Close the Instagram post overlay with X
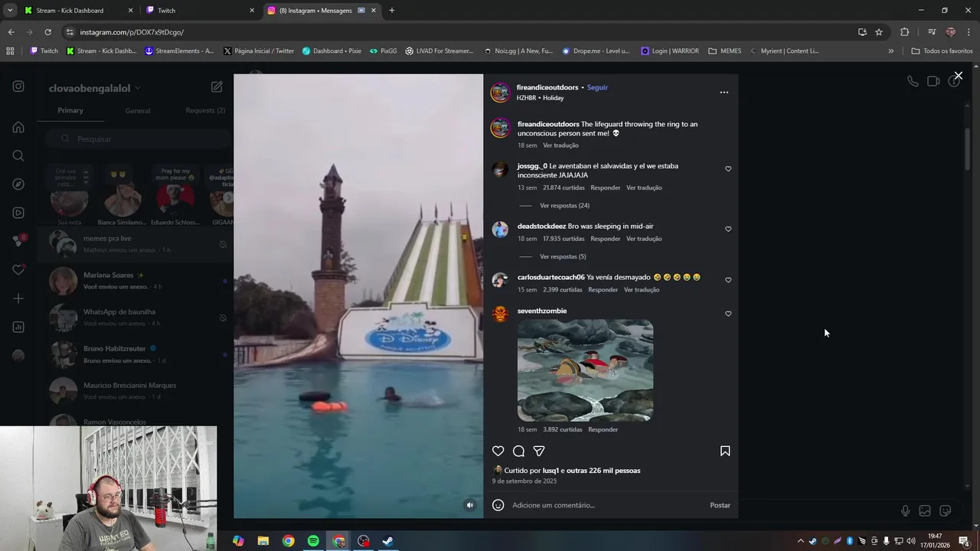The image size is (980, 551). (x=958, y=76)
